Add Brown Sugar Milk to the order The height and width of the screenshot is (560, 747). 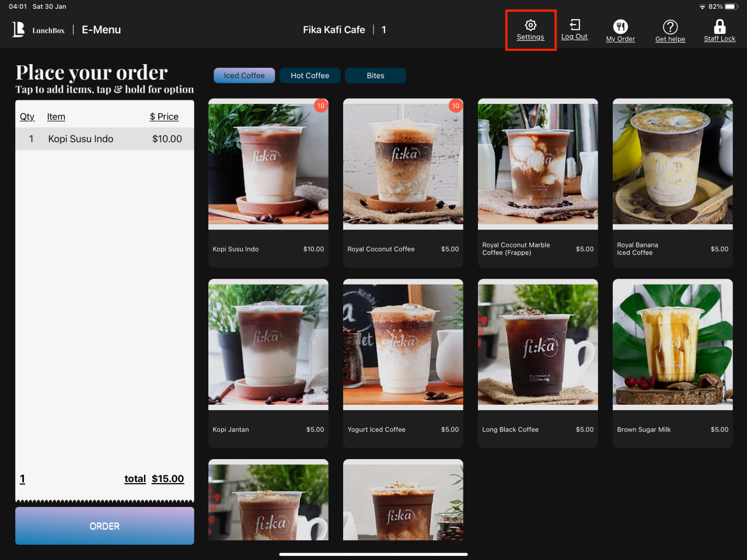[673, 363]
